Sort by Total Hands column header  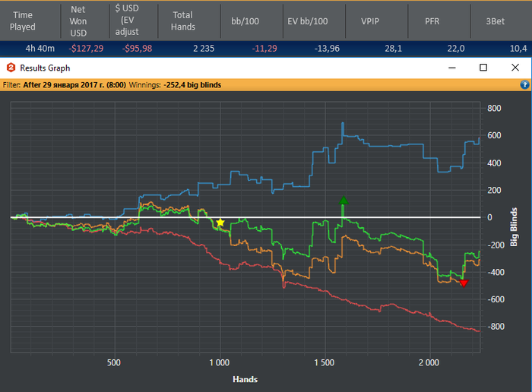[x=189, y=21]
